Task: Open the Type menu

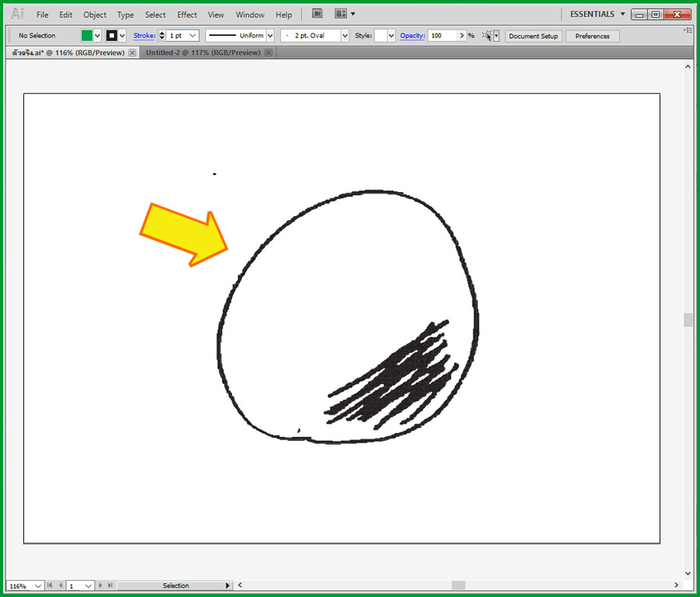Action: (125, 15)
